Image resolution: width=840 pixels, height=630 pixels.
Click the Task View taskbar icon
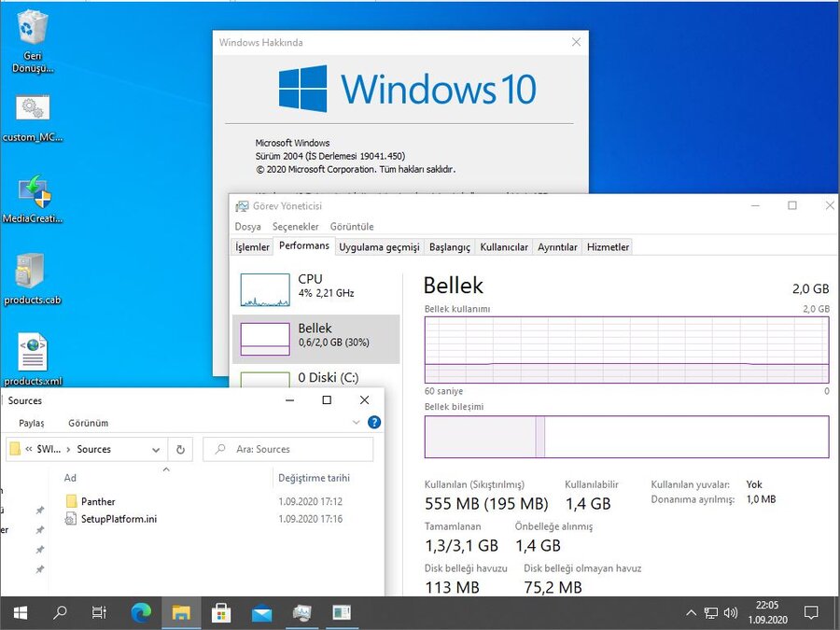[x=99, y=613]
